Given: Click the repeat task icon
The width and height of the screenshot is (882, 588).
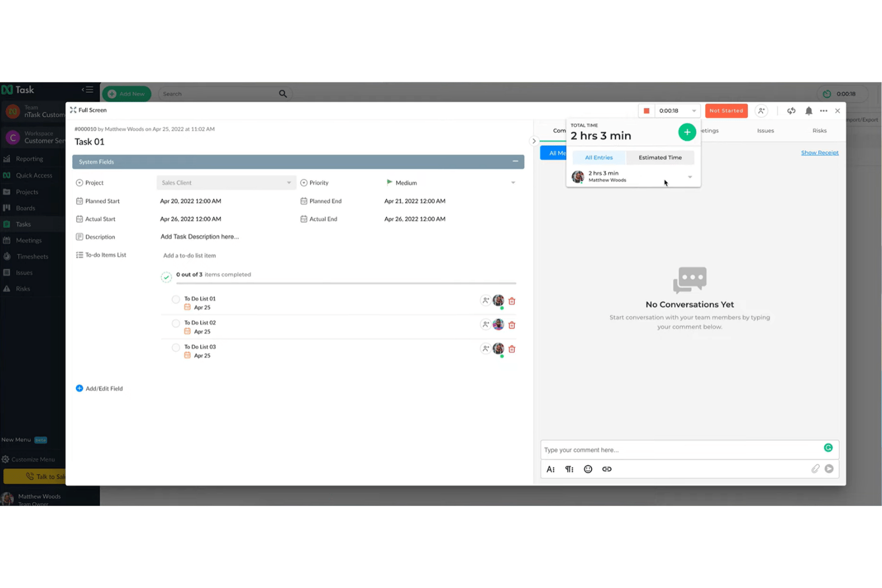Looking at the screenshot, I should click(x=791, y=111).
